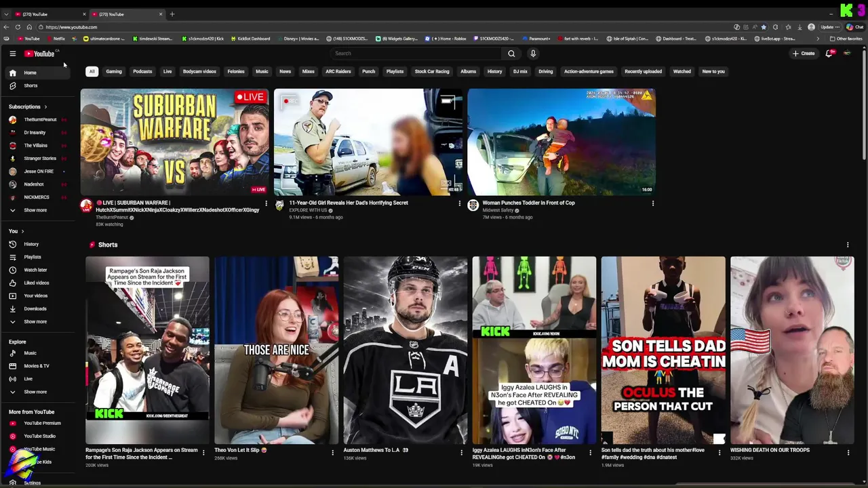Open Jesse ON FIRE subscription channel
The image size is (868, 488).
coord(39,171)
